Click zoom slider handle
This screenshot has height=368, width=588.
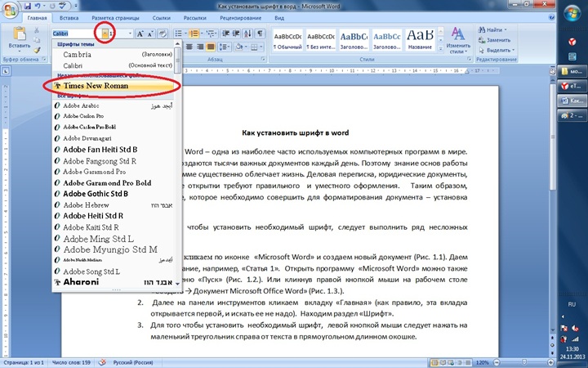point(523,363)
